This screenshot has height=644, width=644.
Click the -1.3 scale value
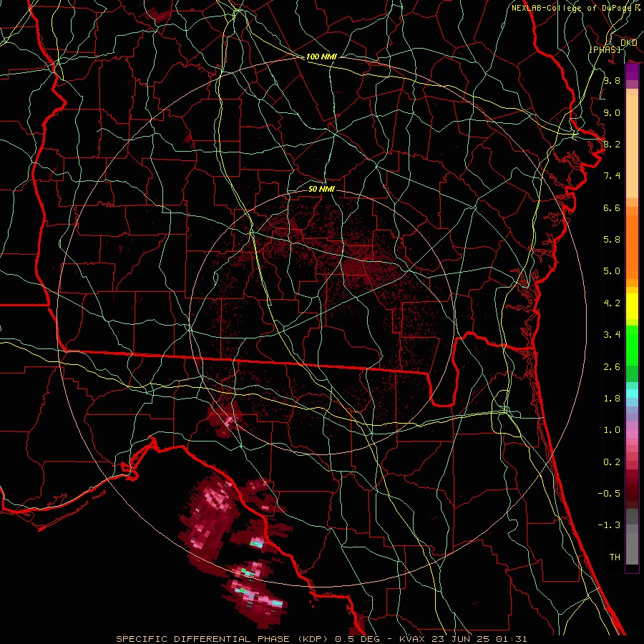point(609,525)
